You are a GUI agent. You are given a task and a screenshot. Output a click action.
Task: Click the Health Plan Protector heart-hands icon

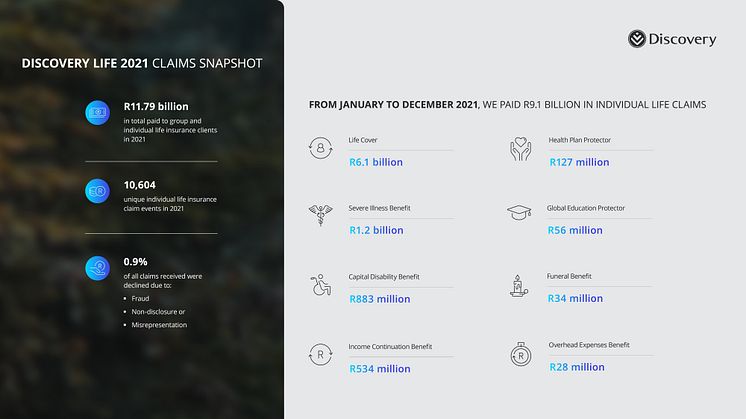[x=518, y=150]
